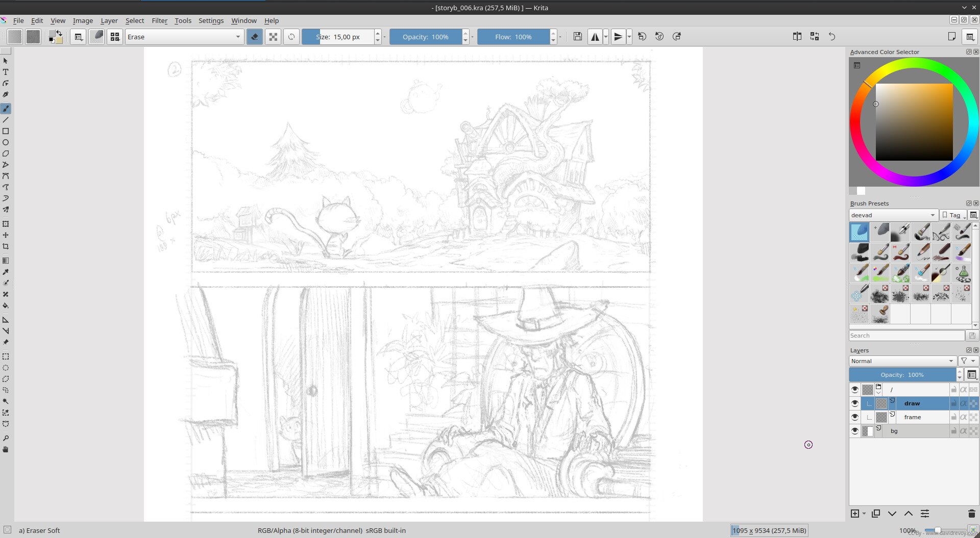The width and height of the screenshot is (980, 538).
Task: Open the Filter menu
Action: [159, 20]
